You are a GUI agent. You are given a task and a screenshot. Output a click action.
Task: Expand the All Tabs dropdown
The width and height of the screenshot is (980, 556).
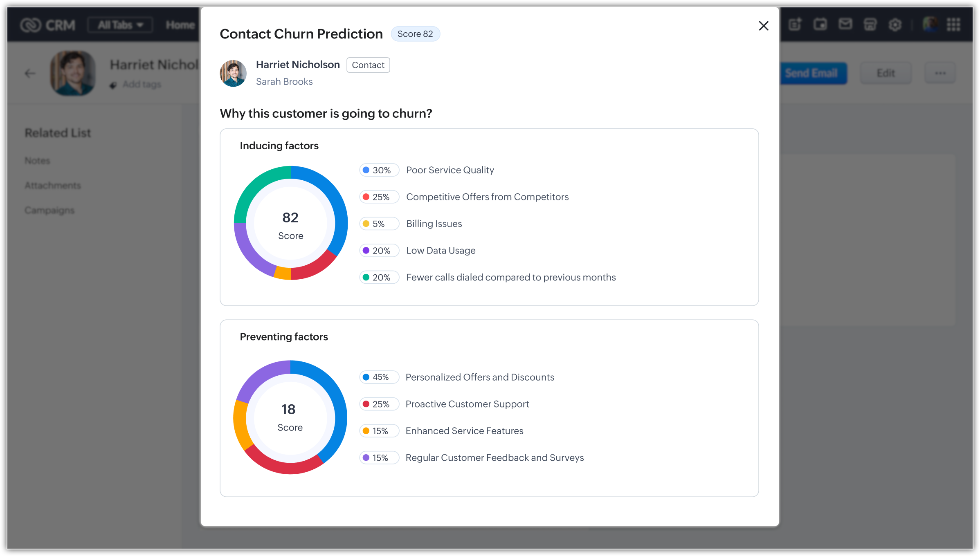(x=120, y=25)
